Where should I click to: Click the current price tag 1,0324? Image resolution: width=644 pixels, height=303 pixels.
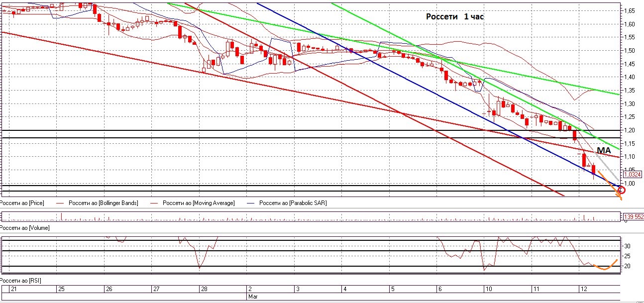tap(632, 175)
